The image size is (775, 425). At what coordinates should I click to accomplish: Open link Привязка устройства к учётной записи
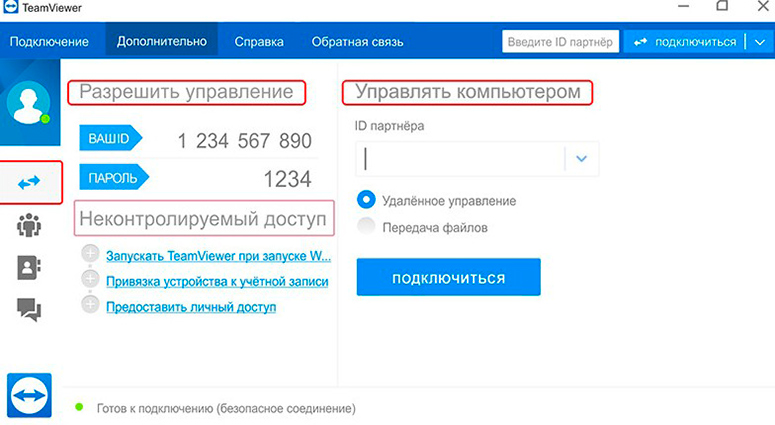pyautogui.click(x=217, y=281)
